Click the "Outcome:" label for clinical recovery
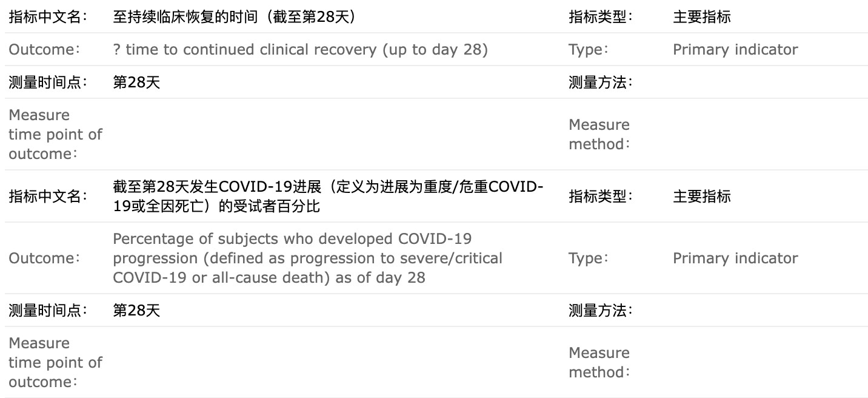This screenshot has width=868, height=398. coord(44,49)
